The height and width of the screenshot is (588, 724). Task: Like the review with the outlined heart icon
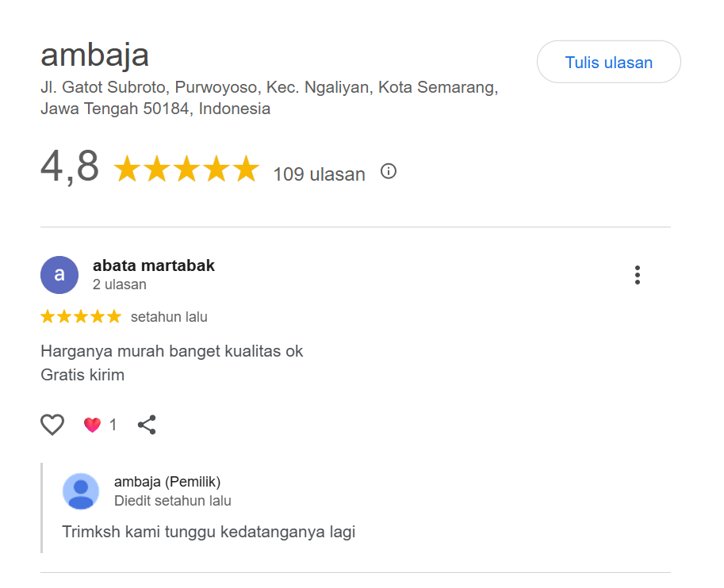[52, 426]
